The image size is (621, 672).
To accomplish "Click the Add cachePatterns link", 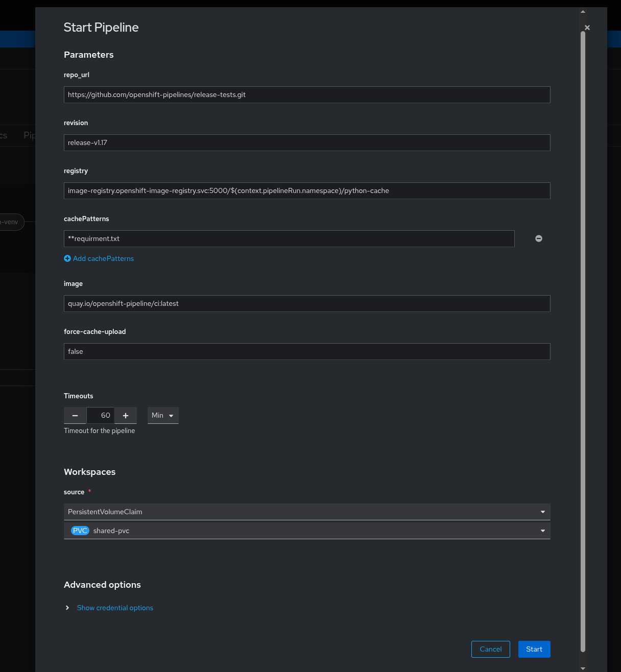I will coord(103,258).
